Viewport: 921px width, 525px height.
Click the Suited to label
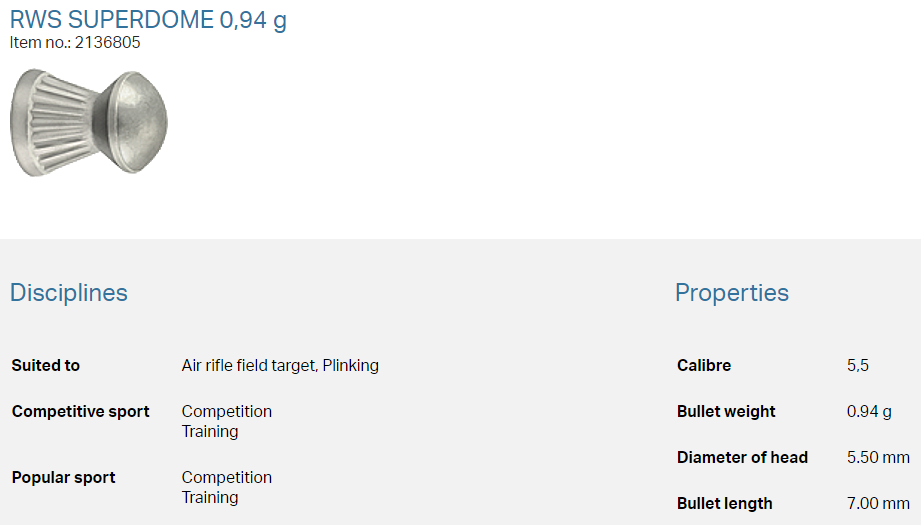pos(46,366)
